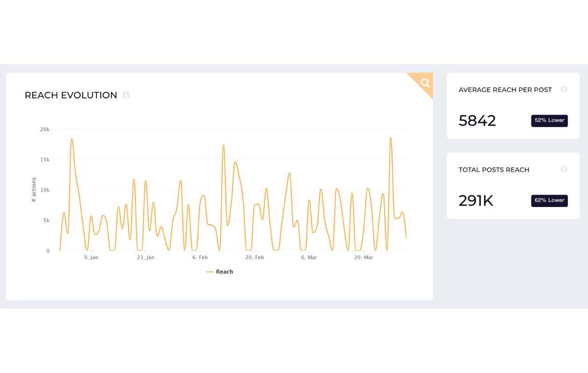Image resolution: width=588 pixels, height=373 pixels.
Task: Click the 20k y-axis label
Action: tap(45, 129)
